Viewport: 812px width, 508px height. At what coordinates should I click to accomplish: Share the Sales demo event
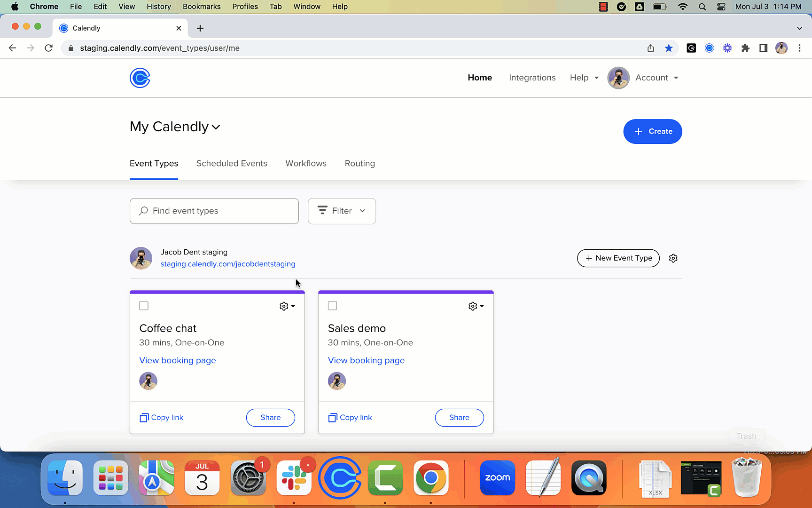pyautogui.click(x=459, y=418)
